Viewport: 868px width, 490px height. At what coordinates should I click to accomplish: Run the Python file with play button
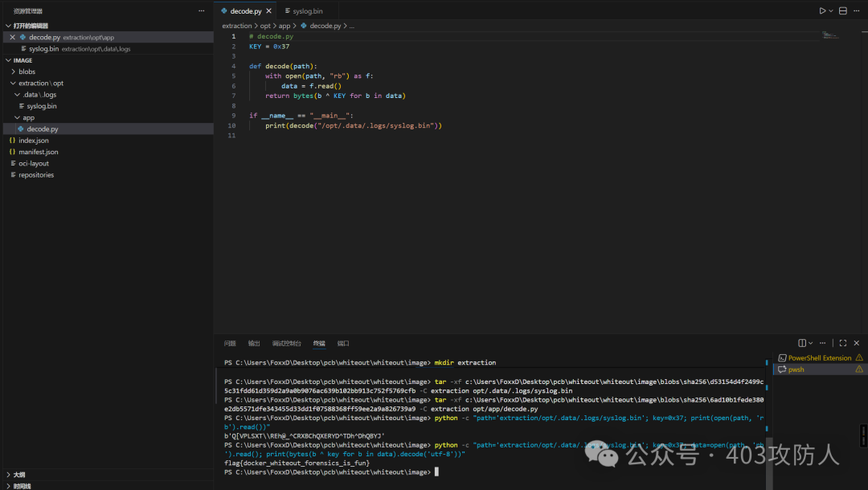[x=822, y=11]
